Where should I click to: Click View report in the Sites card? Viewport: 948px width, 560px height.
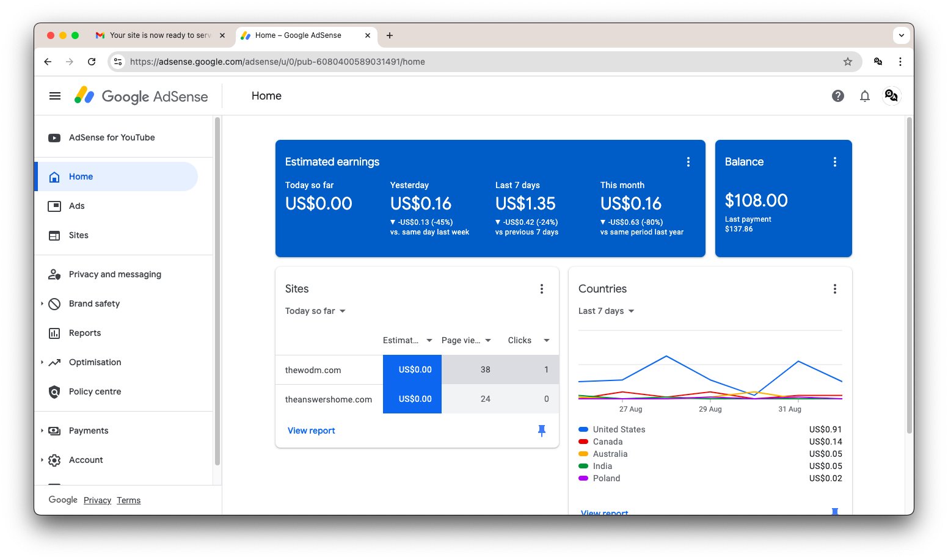coord(312,431)
